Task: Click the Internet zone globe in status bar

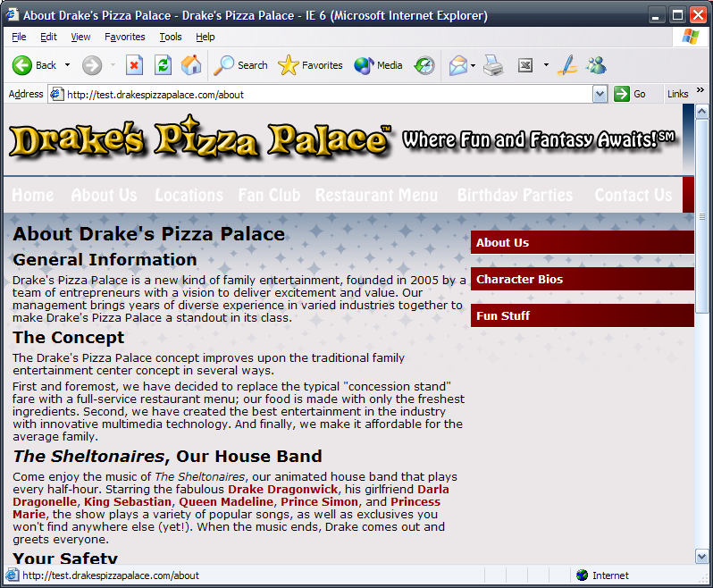Action: 582,575
